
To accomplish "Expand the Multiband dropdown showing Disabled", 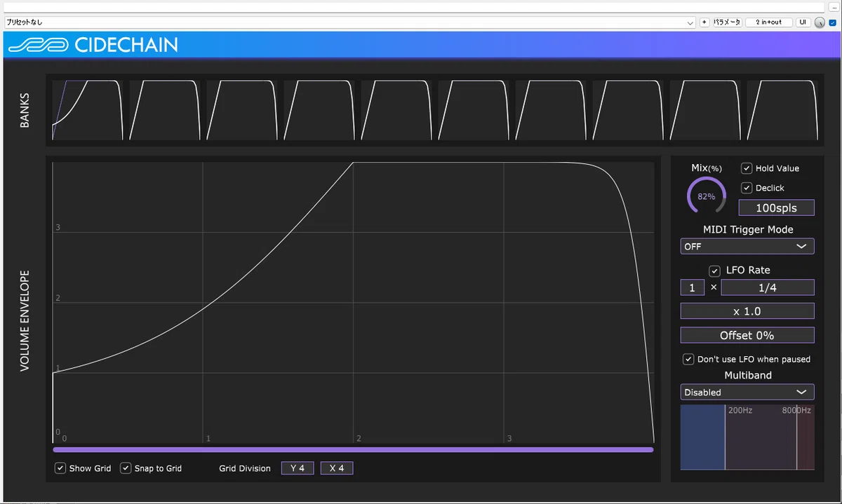I will (x=747, y=393).
